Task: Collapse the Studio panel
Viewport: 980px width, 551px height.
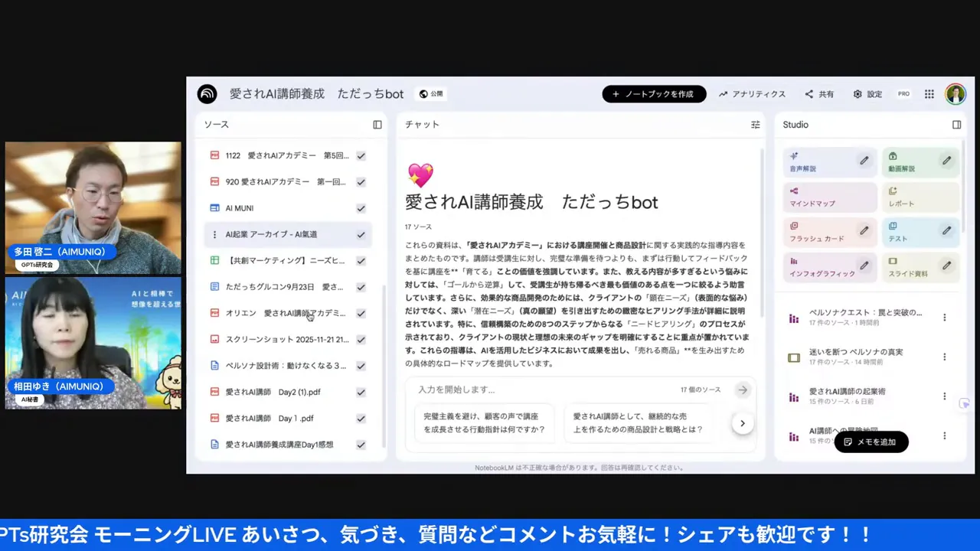Action: click(956, 124)
